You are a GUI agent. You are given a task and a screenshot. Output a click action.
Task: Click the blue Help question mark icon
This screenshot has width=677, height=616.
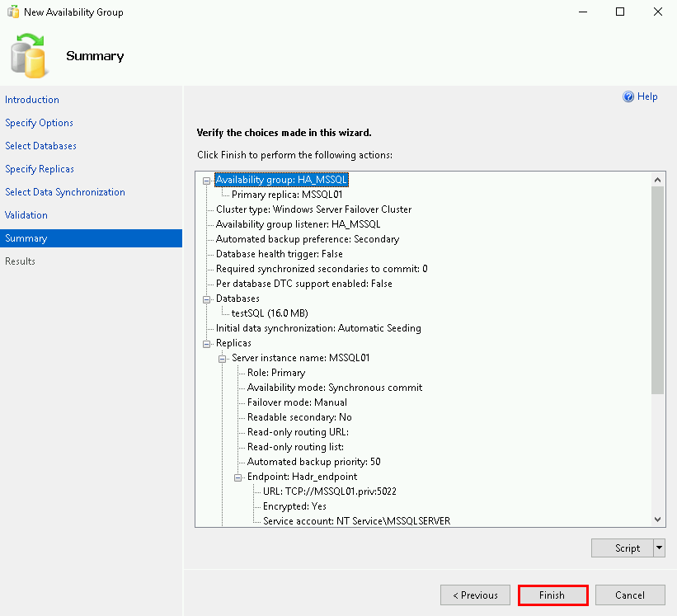(x=628, y=96)
